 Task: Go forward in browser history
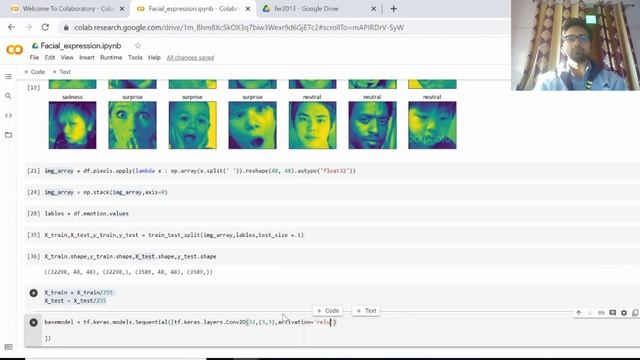(x=28, y=27)
